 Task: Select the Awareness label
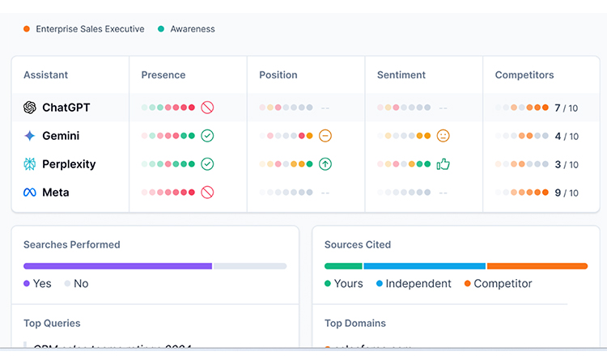(193, 29)
